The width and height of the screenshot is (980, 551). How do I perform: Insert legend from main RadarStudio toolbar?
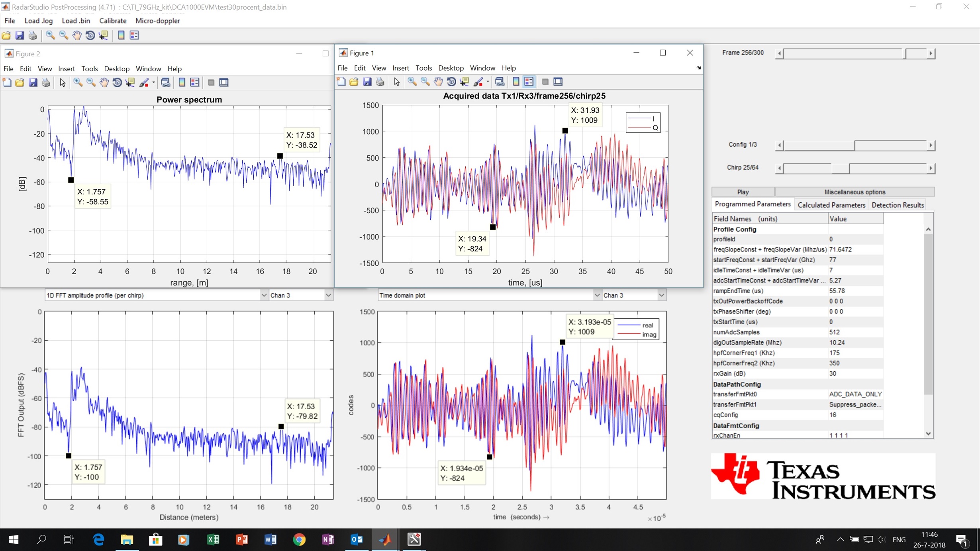(134, 35)
